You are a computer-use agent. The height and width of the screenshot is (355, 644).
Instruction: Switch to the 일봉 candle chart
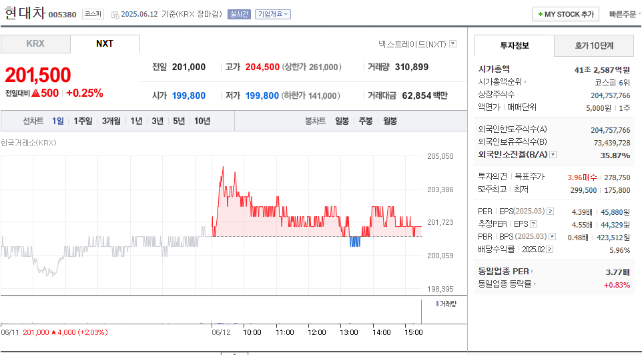(x=342, y=121)
